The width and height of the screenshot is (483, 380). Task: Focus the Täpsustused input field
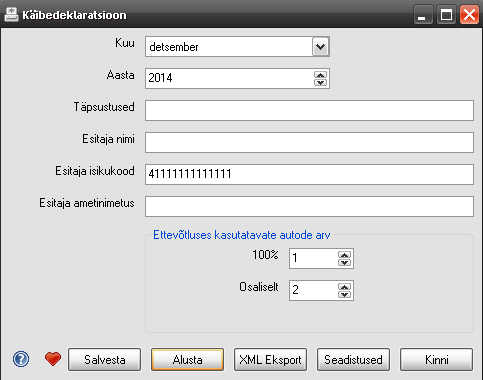pos(309,110)
